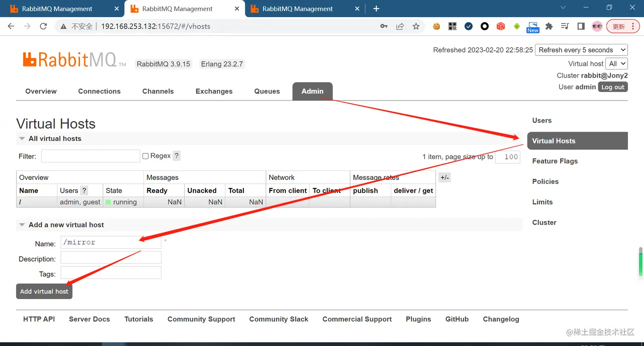Click the not-secure warning icon in address bar
Screen dimensions: 644x346
63,26
